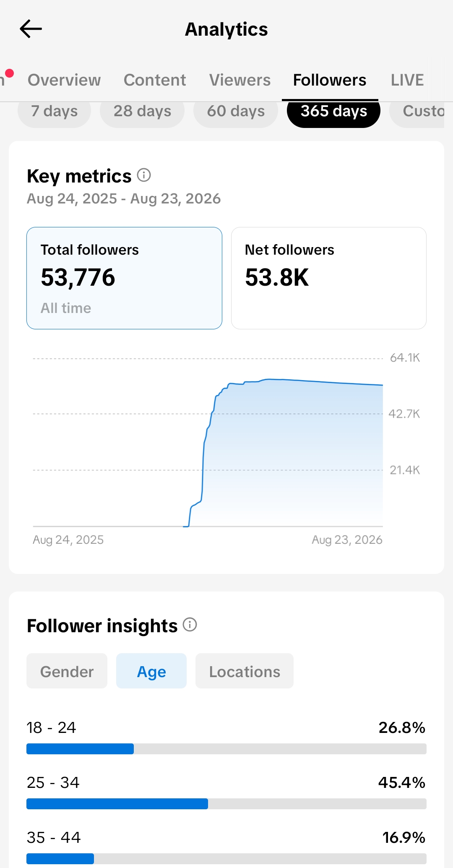The width and height of the screenshot is (453, 868).
Task: Open Key metrics info icon
Action: pyautogui.click(x=144, y=175)
